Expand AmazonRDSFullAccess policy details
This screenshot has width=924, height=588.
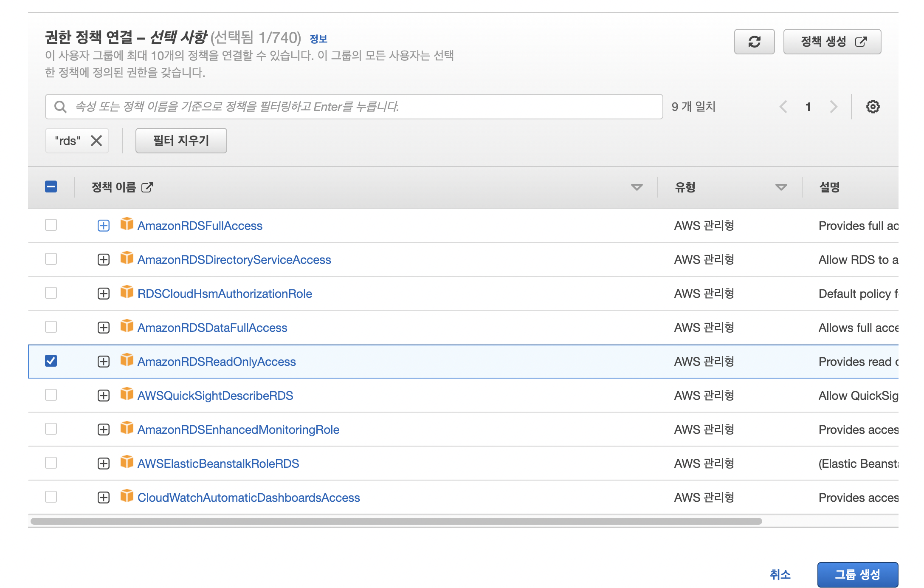(x=104, y=226)
